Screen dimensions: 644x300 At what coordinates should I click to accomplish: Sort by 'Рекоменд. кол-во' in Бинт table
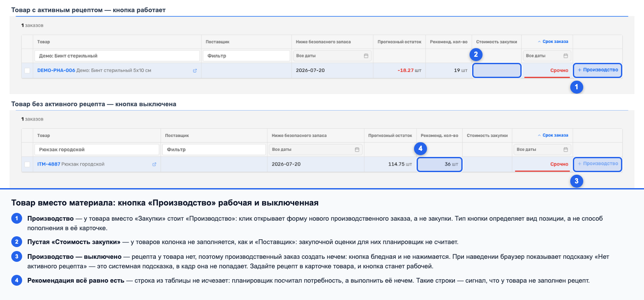(x=448, y=42)
